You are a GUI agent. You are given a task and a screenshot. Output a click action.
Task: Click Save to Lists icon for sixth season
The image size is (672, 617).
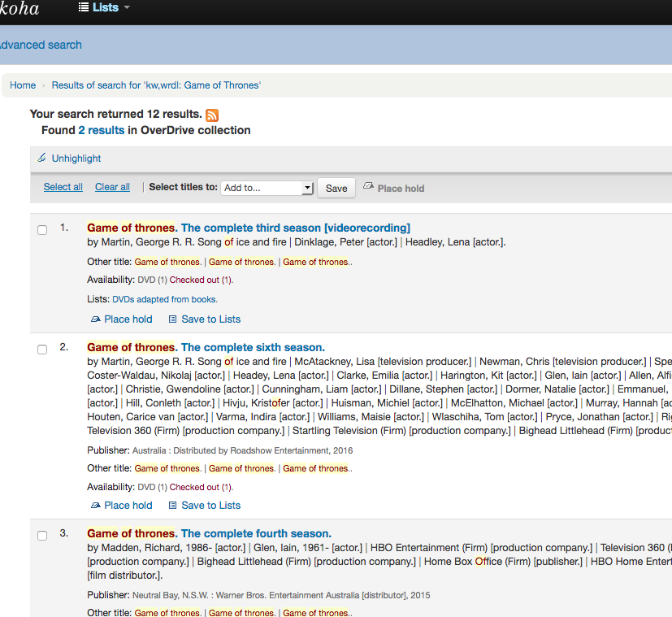pos(172,506)
